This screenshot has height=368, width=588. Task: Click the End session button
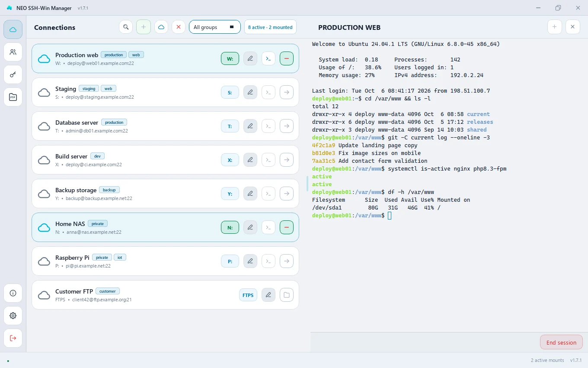click(x=561, y=342)
